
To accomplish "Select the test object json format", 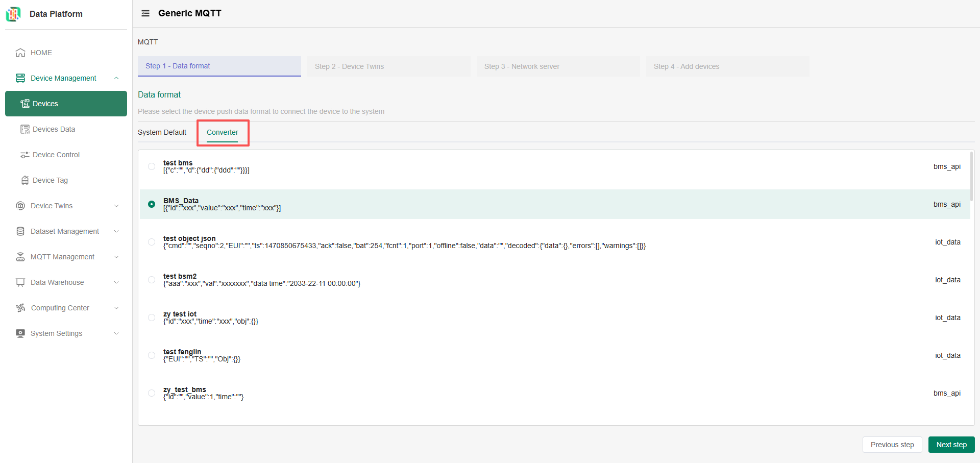I will click(151, 242).
